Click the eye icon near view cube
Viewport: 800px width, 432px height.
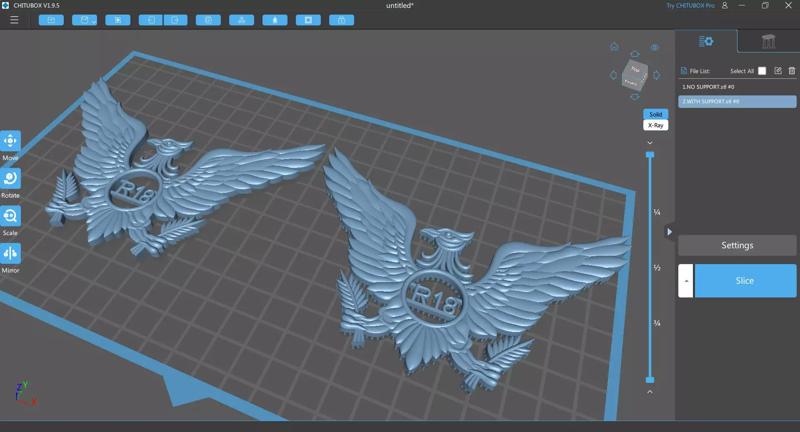click(x=655, y=47)
